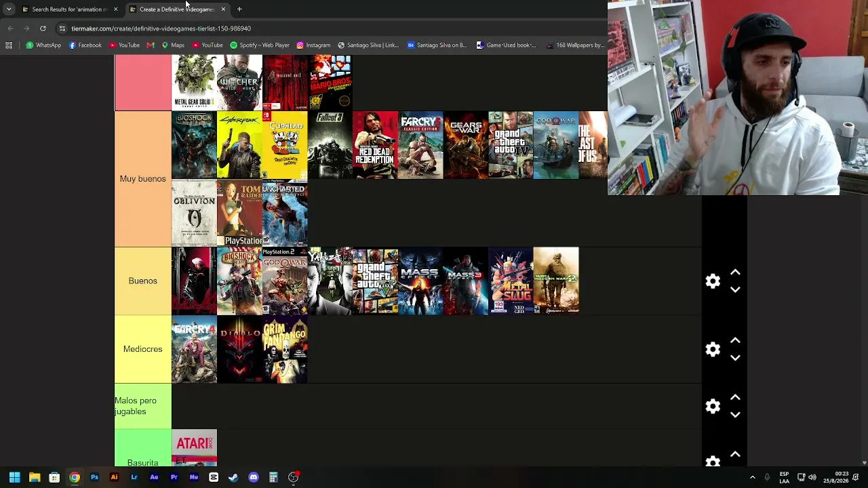Pick the Oblivion game cover
Viewport: 868px width, 488px height.
(x=194, y=213)
